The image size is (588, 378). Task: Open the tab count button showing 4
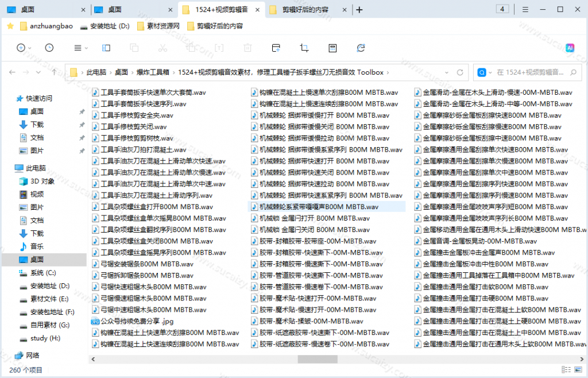tap(502, 9)
